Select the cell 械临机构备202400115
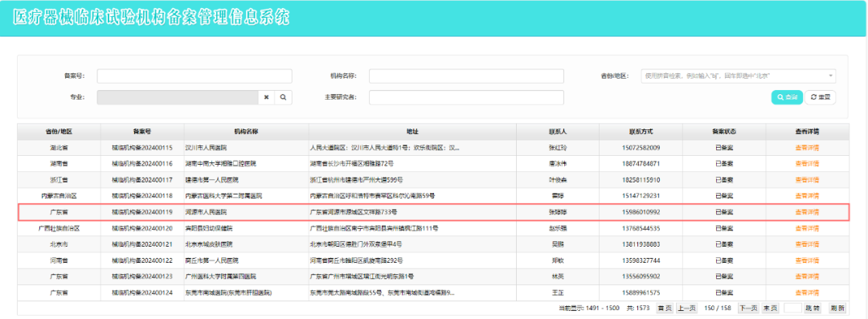Image resolution: width=868 pixels, height=319 pixels. (x=142, y=148)
